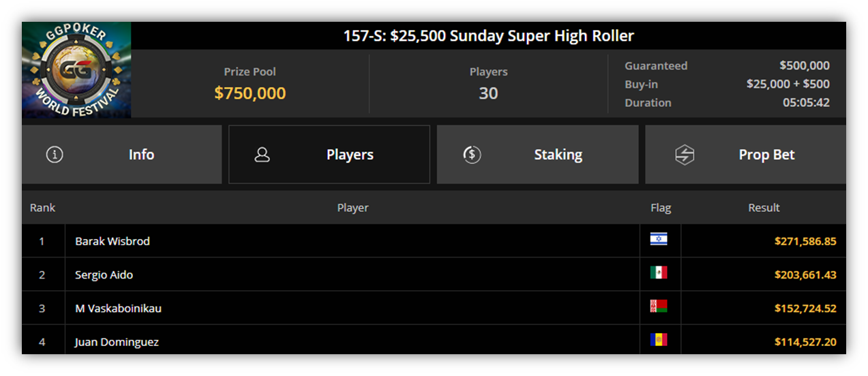Select the Players tab
The width and height of the screenshot is (868, 376).
329,155
